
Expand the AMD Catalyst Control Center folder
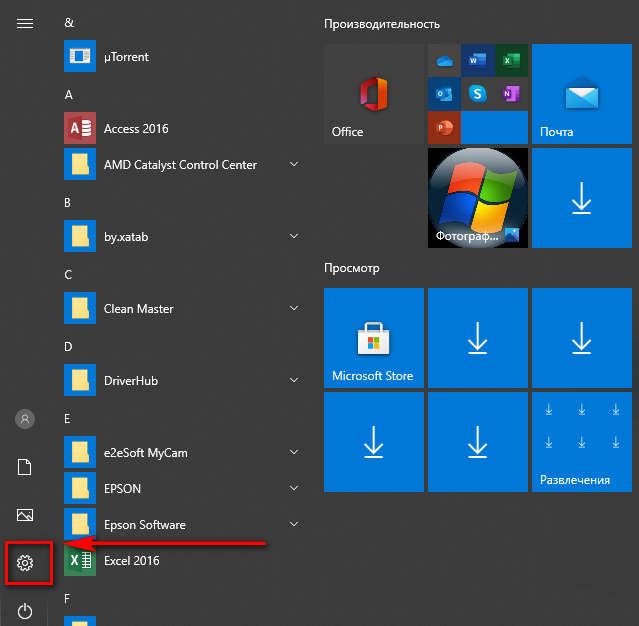click(294, 164)
